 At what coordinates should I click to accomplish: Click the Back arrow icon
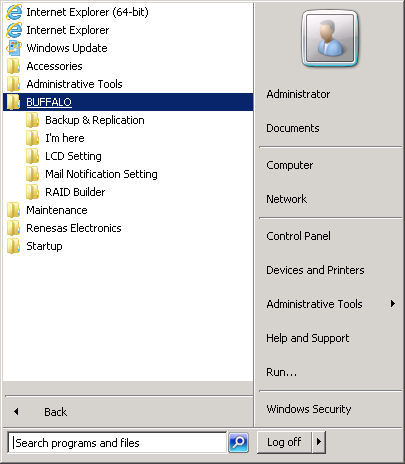(x=16, y=412)
